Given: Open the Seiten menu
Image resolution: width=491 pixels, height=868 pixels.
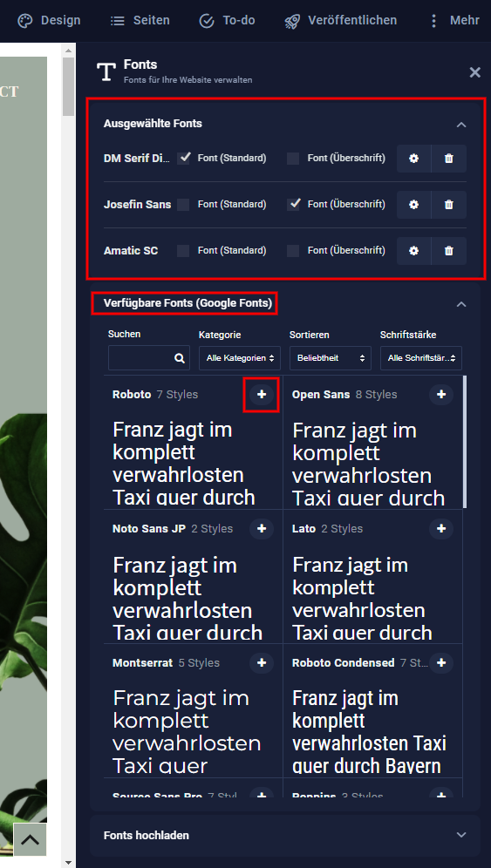Looking at the screenshot, I should click(140, 21).
